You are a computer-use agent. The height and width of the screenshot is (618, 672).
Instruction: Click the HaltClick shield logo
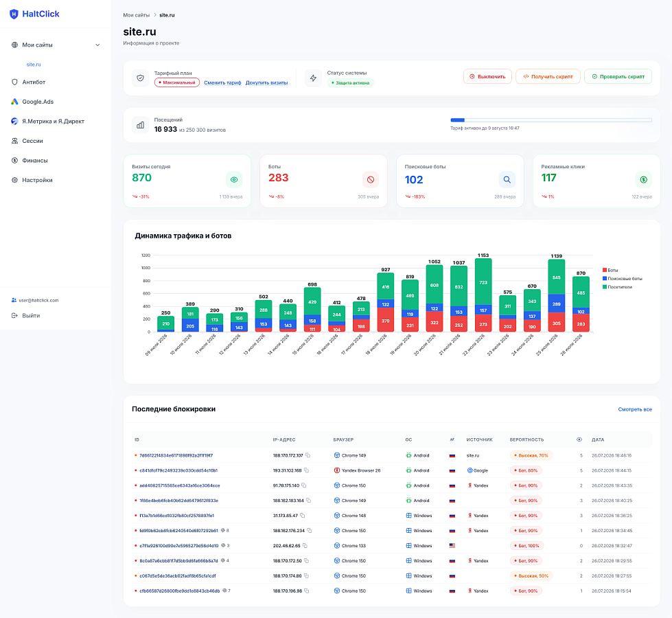pos(14,14)
